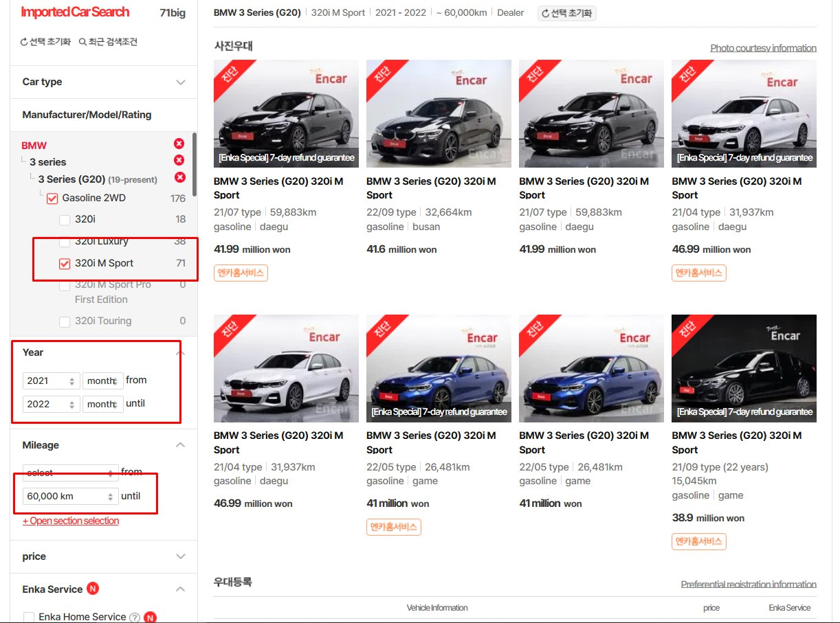Open the 32,664km busan car photo
This screenshot has width=840, height=623.
(439, 113)
